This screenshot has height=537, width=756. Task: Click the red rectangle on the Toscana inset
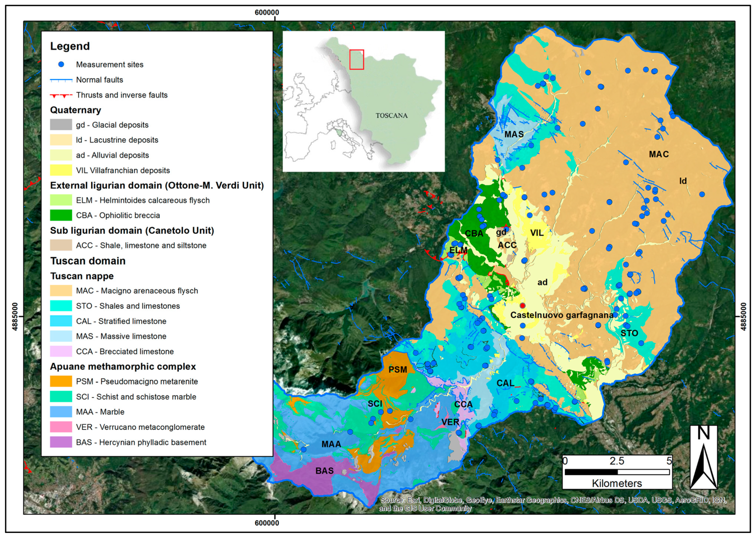357,60
